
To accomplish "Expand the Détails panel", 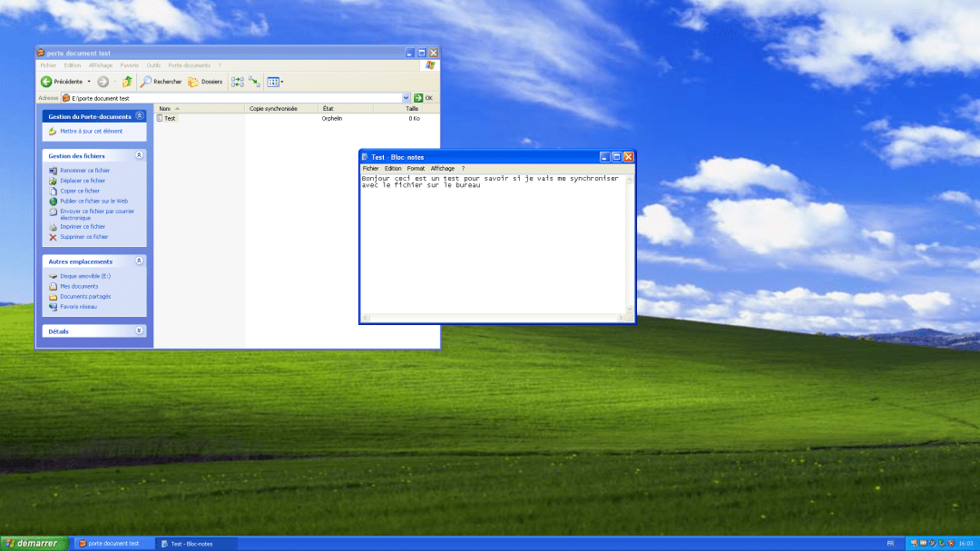I will click(x=139, y=330).
